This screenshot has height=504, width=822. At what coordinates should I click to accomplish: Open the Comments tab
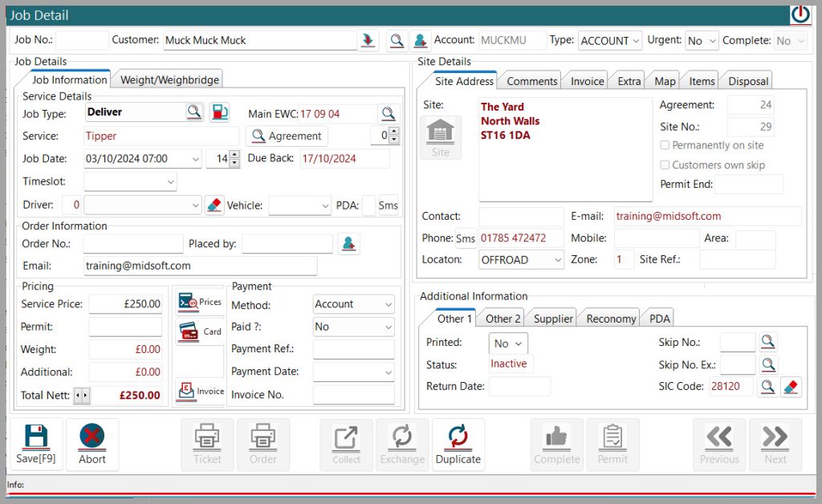531,81
